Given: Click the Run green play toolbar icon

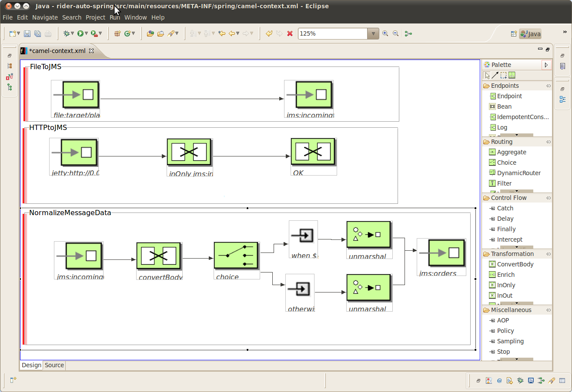Looking at the screenshot, I should click(80, 33).
